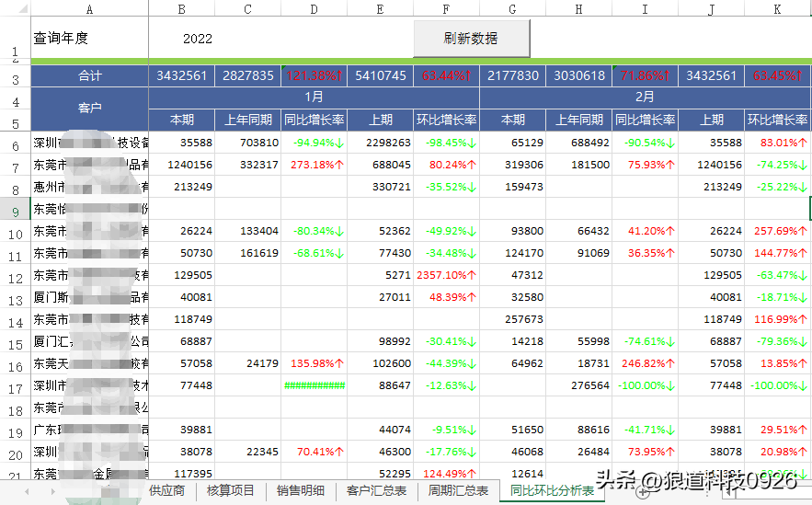Viewport: 812px width, 505px height.
Task: Select cell with value 161619
Action: coord(248,253)
